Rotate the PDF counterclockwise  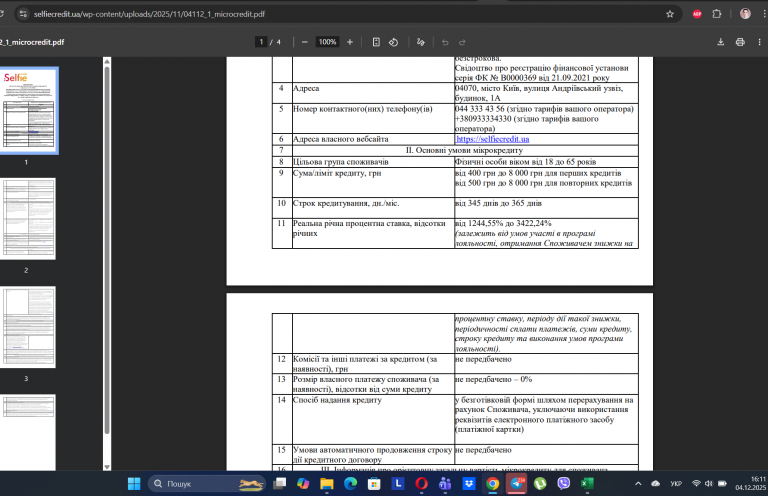pyautogui.click(x=393, y=42)
